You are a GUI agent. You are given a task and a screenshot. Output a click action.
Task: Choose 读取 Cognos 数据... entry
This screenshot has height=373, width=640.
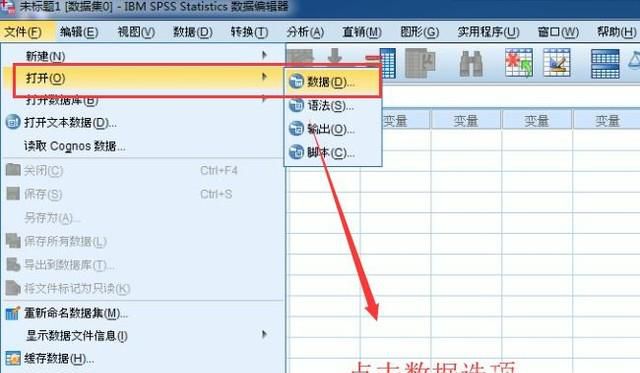143,146
